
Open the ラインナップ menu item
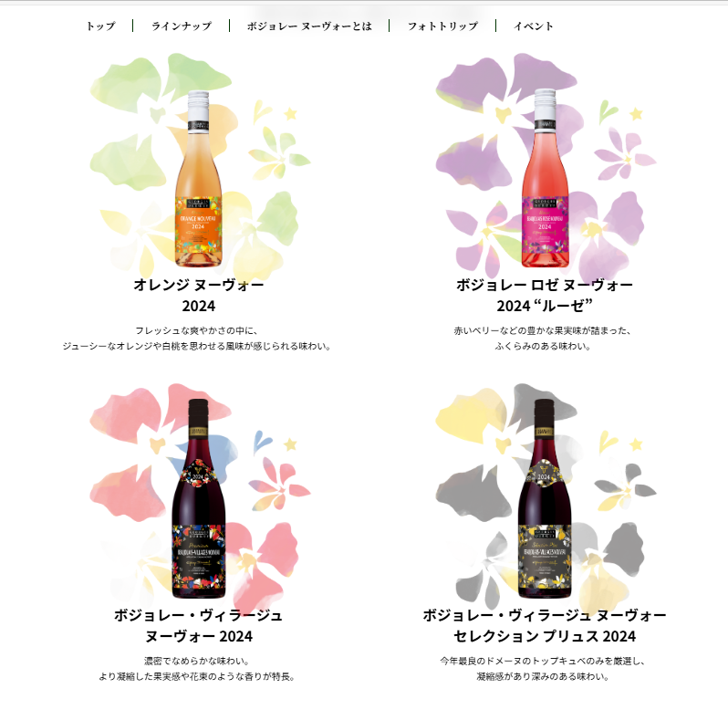click(x=182, y=26)
